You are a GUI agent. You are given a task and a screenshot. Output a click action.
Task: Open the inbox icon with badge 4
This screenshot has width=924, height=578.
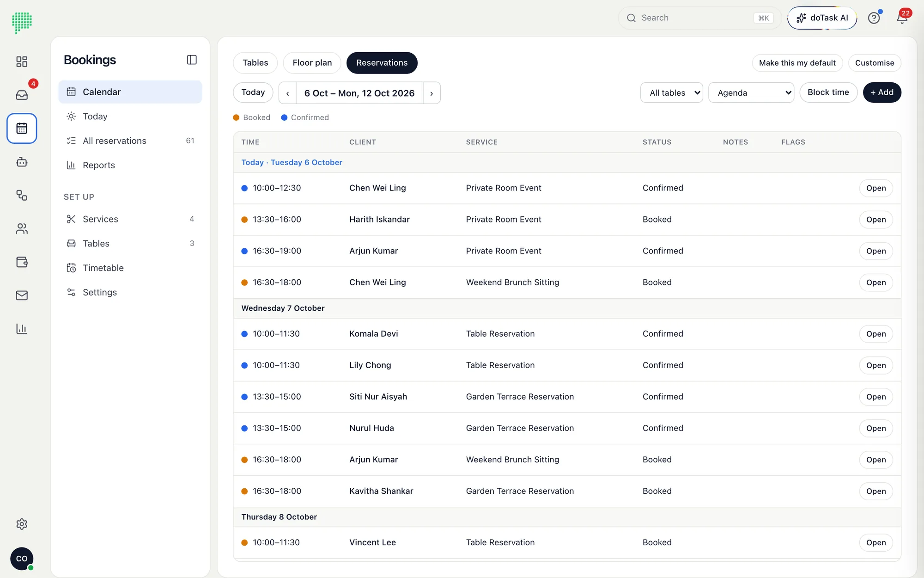point(22,95)
